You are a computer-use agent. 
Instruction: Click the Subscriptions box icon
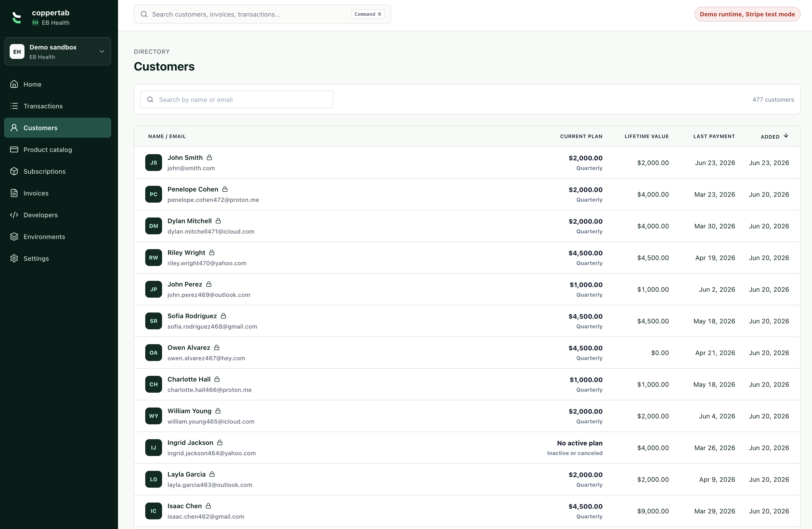point(14,171)
